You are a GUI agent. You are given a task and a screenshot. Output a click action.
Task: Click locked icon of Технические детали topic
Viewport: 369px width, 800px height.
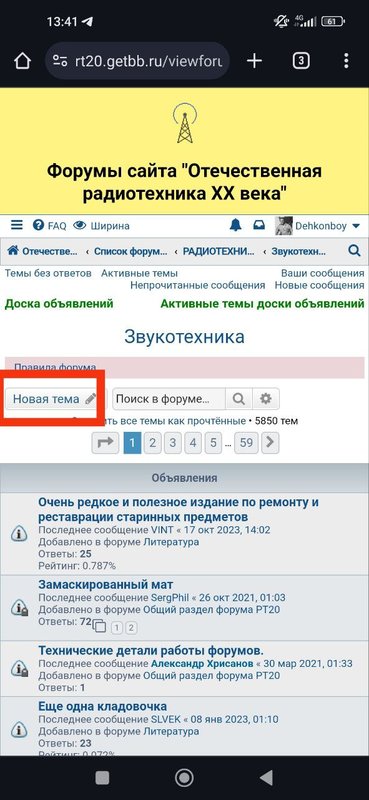click(19, 668)
